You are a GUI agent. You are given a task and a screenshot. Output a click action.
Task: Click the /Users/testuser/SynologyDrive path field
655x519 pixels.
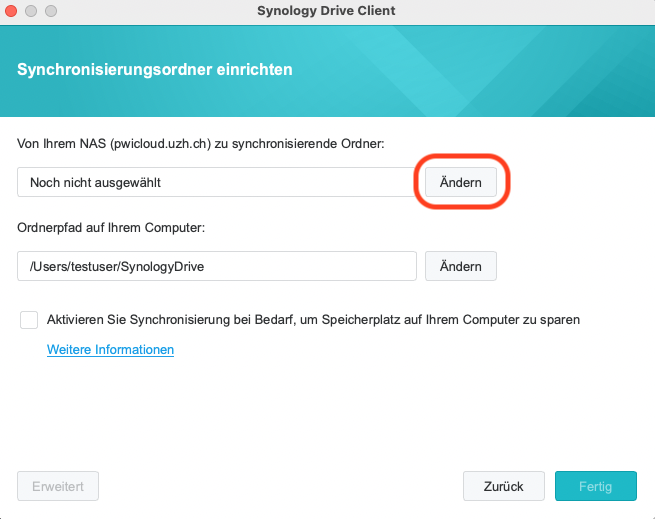(x=217, y=266)
